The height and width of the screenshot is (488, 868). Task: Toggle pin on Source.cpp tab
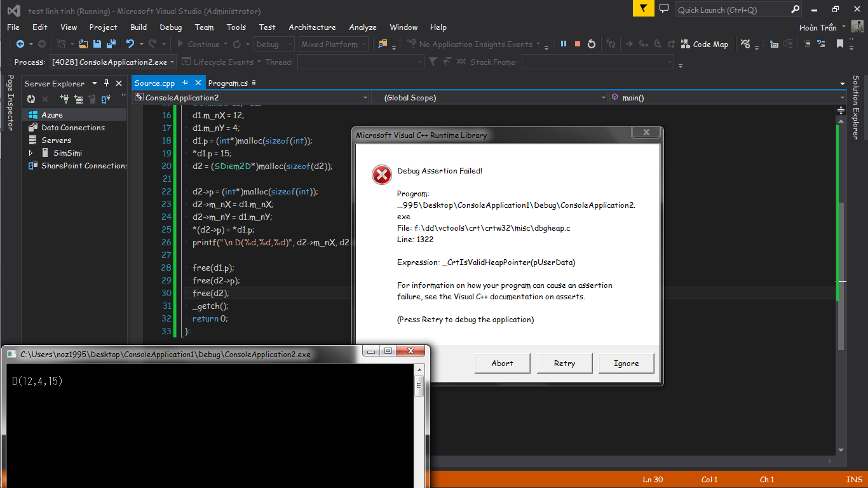pyautogui.click(x=186, y=83)
